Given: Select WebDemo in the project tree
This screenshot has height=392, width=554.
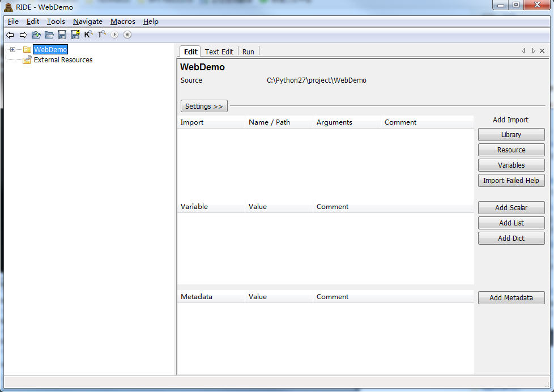Looking at the screenshot, I should click(x=50, y=49).
